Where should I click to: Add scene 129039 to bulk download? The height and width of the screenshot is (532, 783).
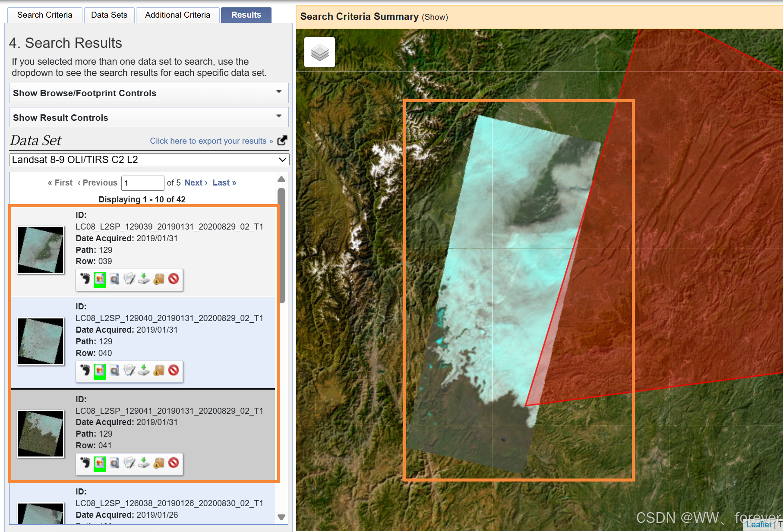(x=159, y=279)
